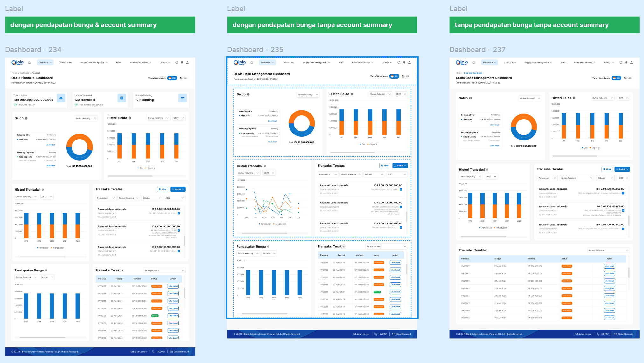Click Histori Saldo horizontal scrollbar in Dashboard 234
This screenshot has width=644, height=363.
131,176
